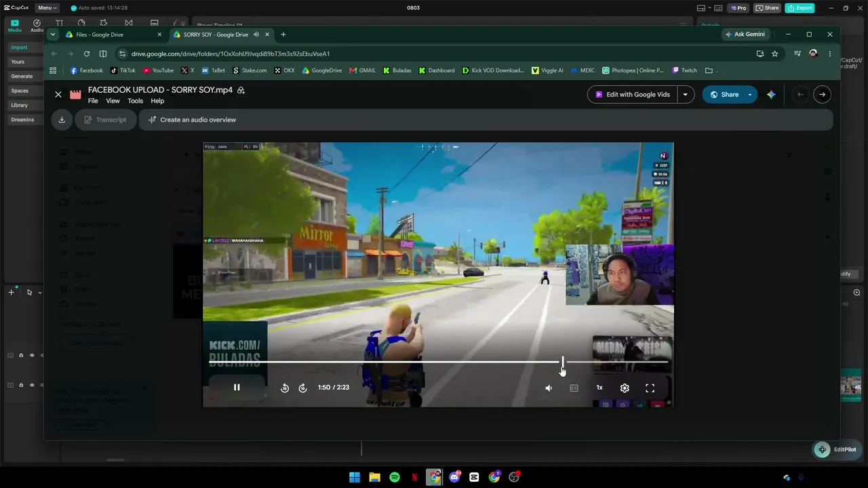Expand the Share options dropdown arrow

(x=750, y=95)
